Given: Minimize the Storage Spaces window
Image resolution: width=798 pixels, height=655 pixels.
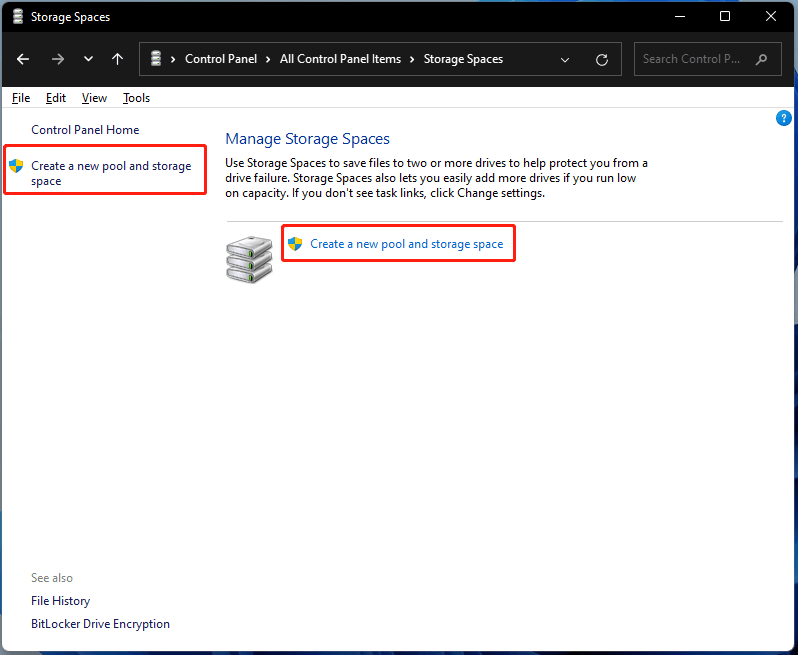Looking at the screenshot, I should [x=679, y=16].
